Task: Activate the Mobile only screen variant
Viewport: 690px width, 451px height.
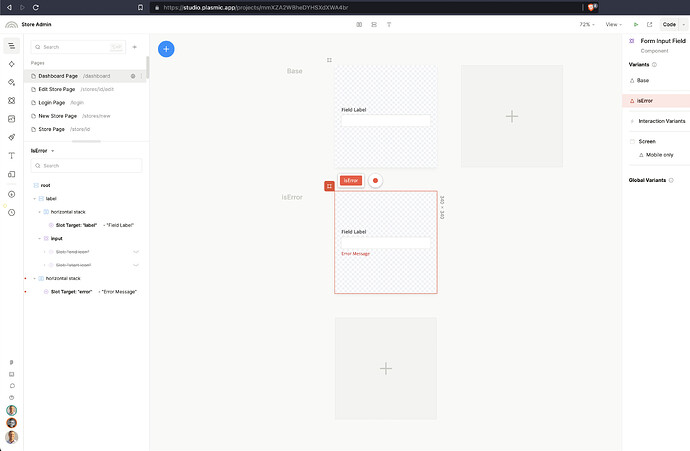Action: point(655,155)
